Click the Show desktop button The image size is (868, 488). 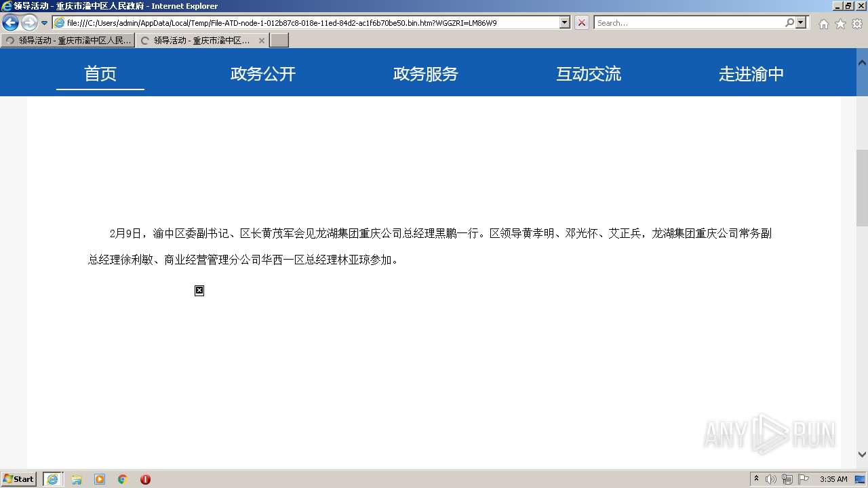861,479
